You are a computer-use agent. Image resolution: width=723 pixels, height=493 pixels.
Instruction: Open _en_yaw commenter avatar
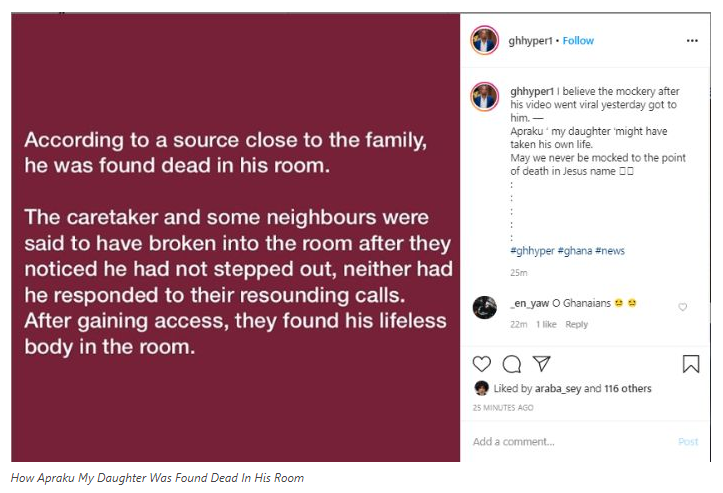pos(485,307)
